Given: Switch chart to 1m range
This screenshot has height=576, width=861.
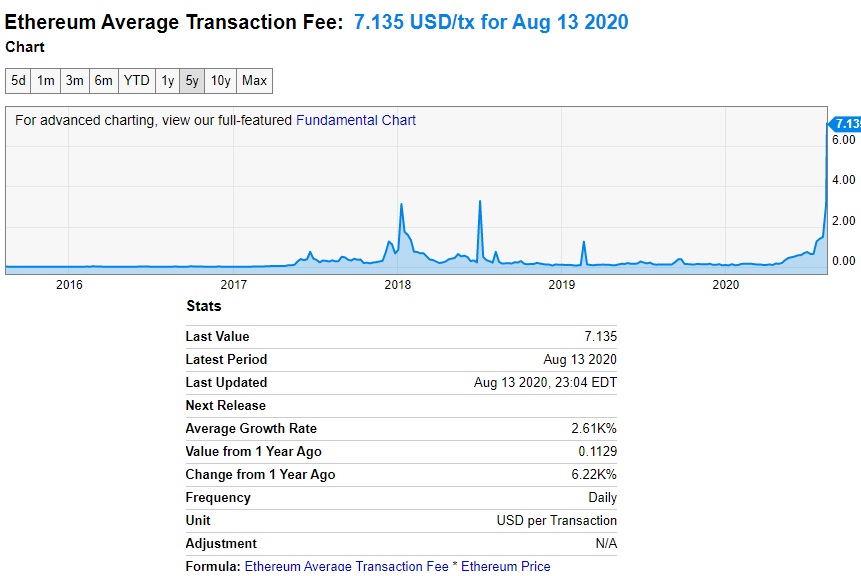Looking at the screenshot, I should (46, 81).
